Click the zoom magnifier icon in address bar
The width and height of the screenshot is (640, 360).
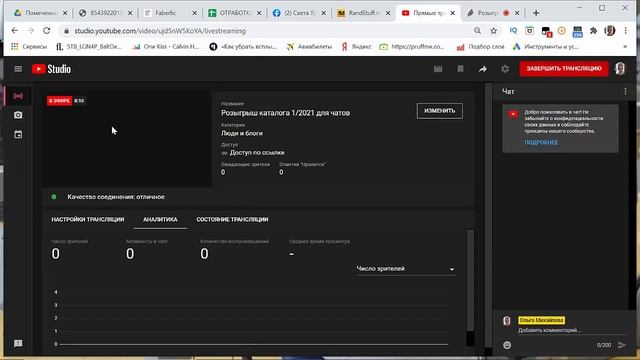pos(477,31)
